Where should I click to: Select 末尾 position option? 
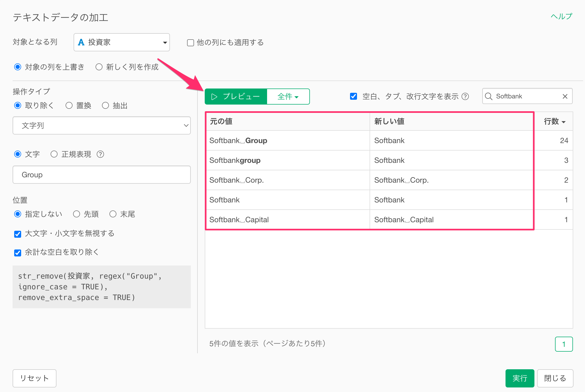(x=113, y=214)
